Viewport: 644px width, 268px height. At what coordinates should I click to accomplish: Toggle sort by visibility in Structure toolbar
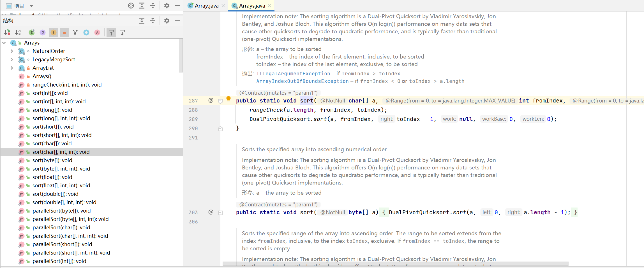[7, 32]
